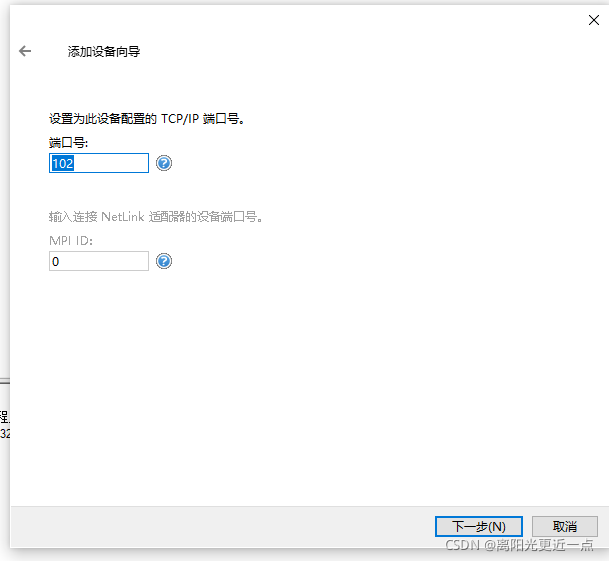
Task: Click the 取消 button
Action: (x=564, y=526)
